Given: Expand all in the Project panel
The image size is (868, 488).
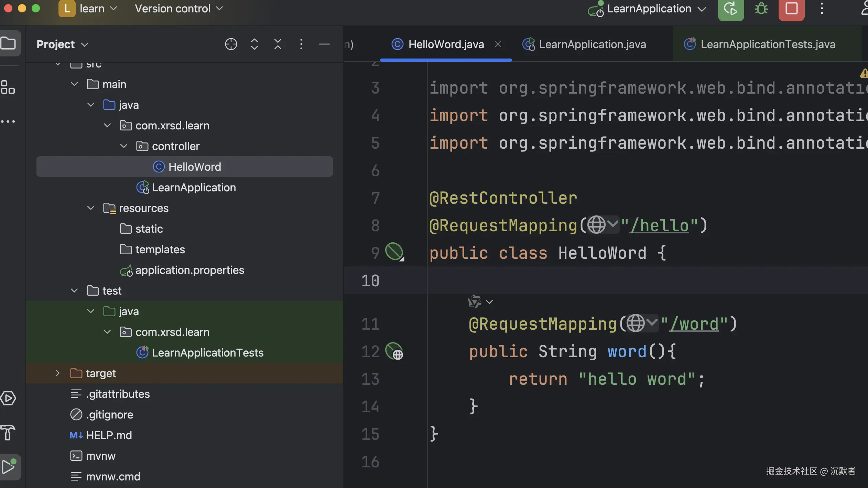Looking at the screenshot, I should [254, 44].
